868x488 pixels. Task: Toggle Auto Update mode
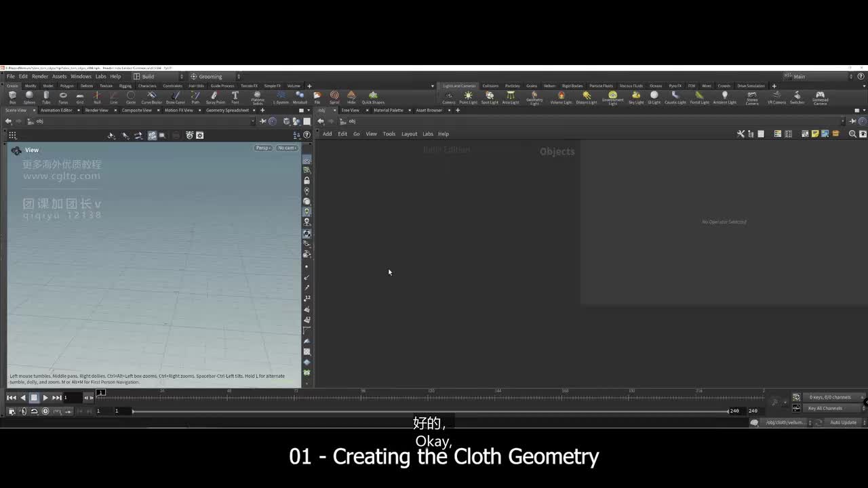[844, 422]
